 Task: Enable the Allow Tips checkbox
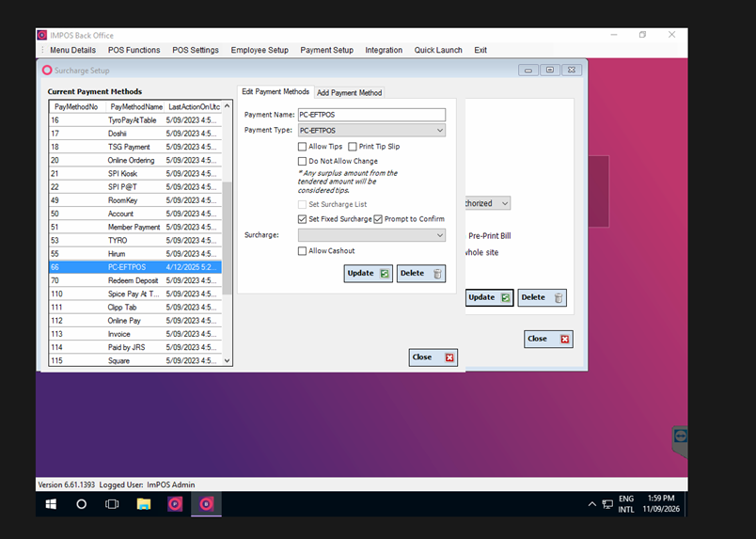(302, 146)
